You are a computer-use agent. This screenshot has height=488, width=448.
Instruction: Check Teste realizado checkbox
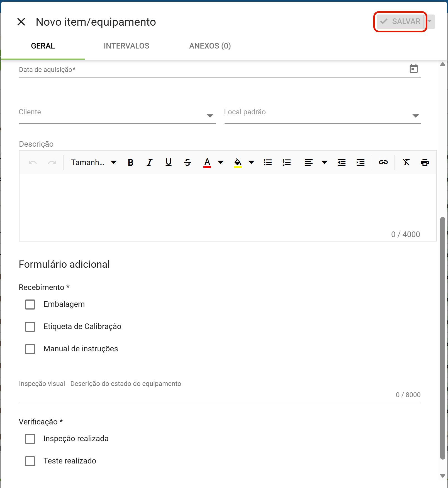[30, 461]
